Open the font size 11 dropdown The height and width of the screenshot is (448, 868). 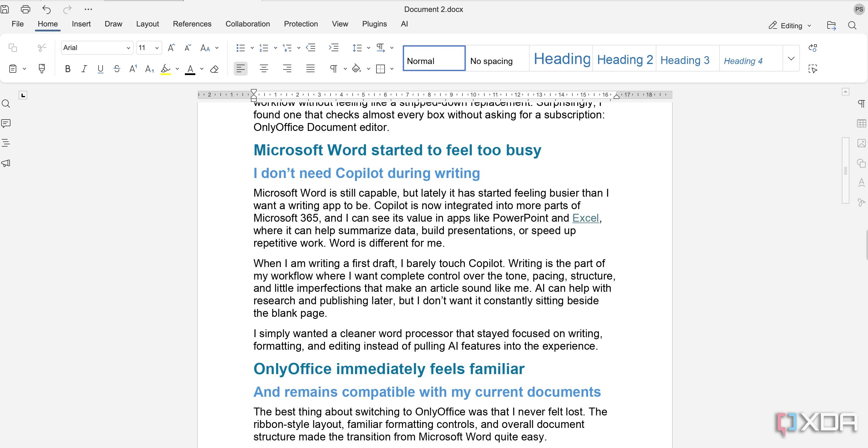157,48
